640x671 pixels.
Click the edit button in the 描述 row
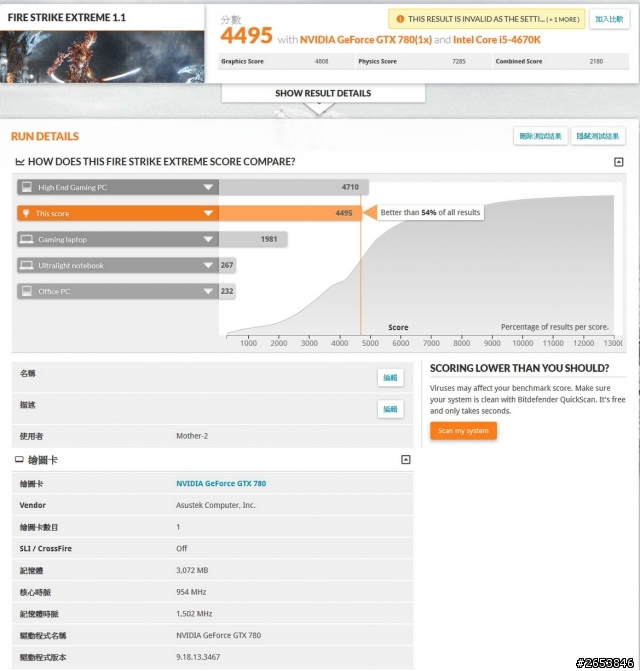tap(390, 409)
